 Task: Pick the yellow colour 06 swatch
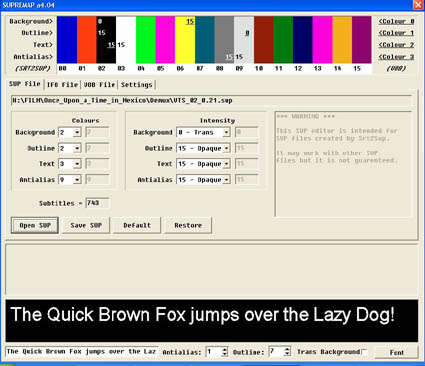pos(185,40)
